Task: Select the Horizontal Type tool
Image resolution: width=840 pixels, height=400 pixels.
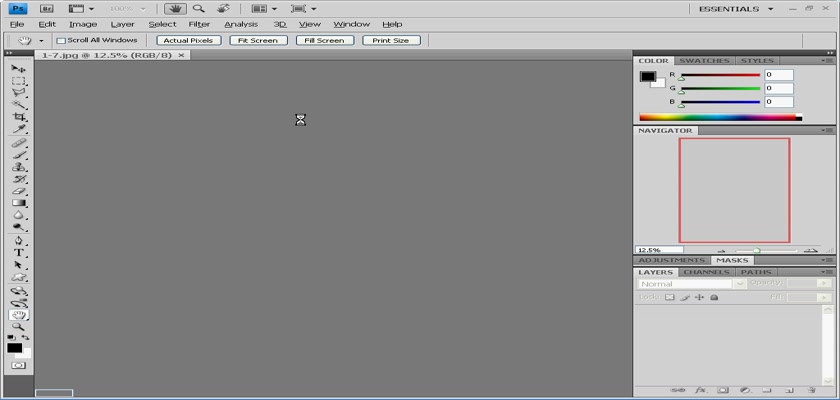Action: point(19,253)
